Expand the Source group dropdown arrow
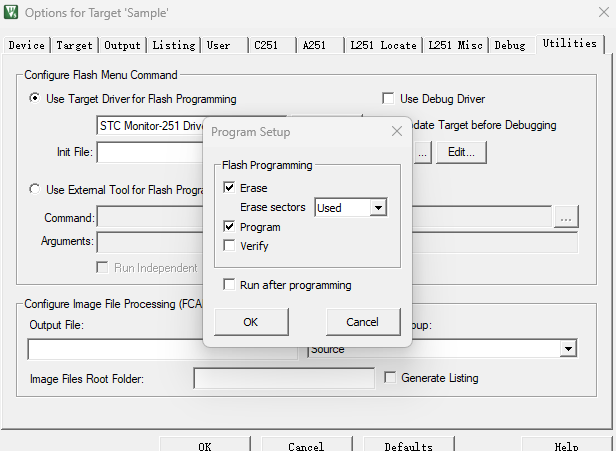Screen dimensions: 616x451 [x=568, y=348]
